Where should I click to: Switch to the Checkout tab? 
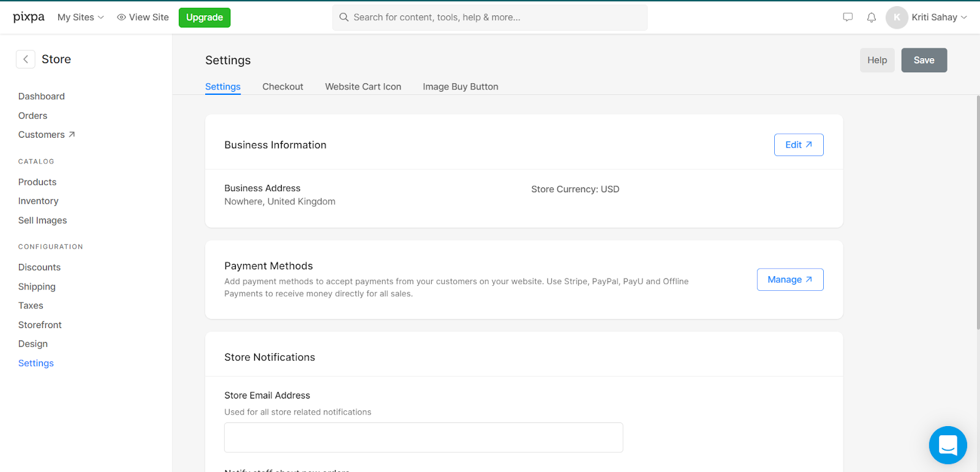282,87
